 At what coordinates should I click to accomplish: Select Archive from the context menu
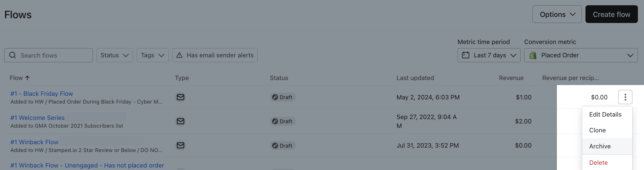pyautogui.click(x=600, y=146)
